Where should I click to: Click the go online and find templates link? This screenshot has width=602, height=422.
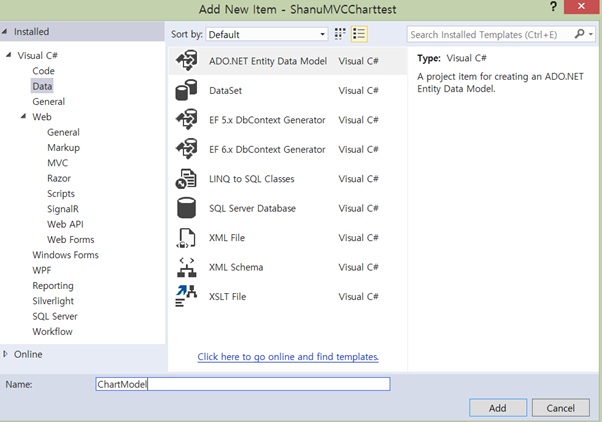288,357
